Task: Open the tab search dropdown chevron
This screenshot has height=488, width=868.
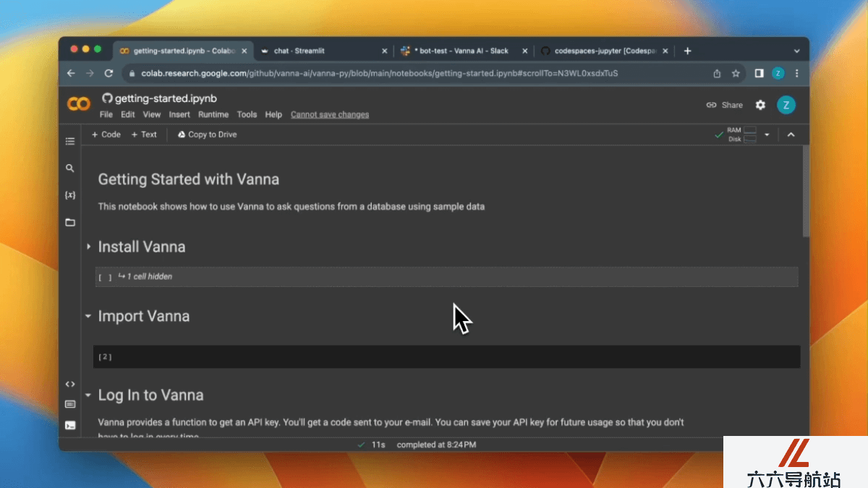Action: [x=796, y=51]
